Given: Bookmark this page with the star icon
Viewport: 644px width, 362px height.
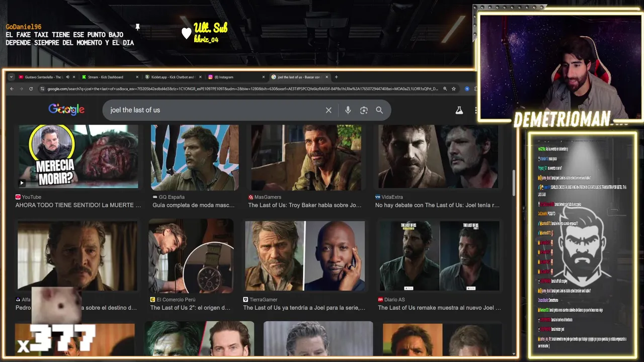Looking at the screenshot, I should pos(453,89).
